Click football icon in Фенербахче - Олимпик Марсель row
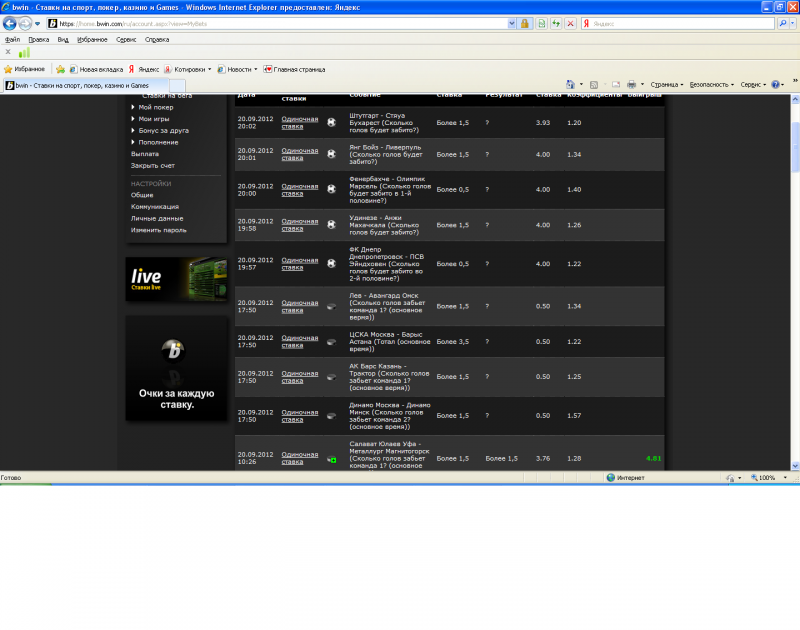 coord(331,189)
